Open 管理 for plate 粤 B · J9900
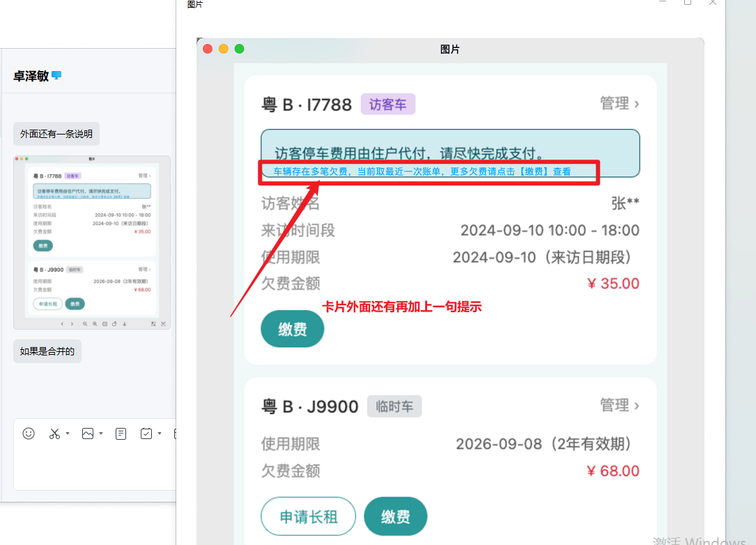This screenshot has height=545, width=756. (619, 405)
